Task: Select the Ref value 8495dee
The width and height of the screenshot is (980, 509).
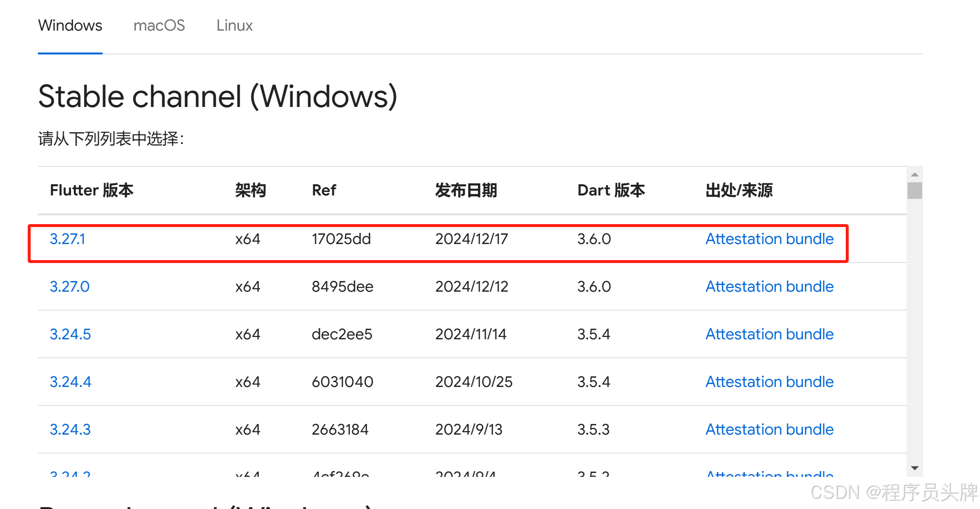Action: coord(342,286)
